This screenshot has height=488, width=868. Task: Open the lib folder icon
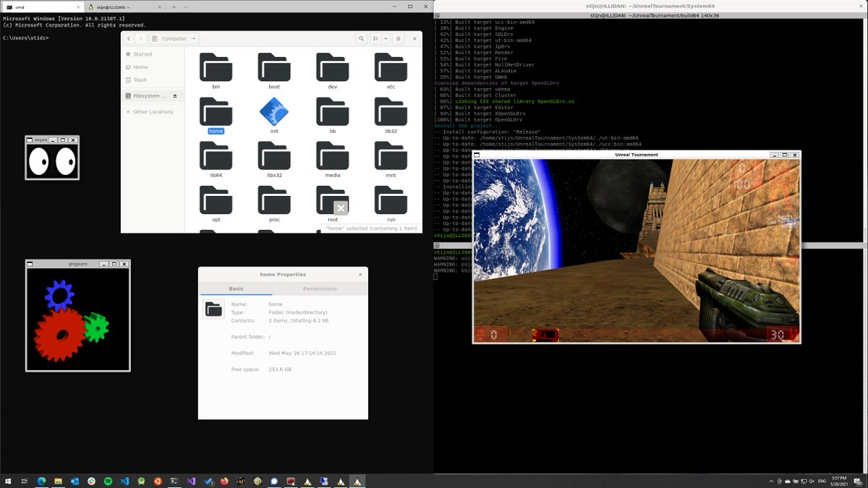(x=332, y=111)
